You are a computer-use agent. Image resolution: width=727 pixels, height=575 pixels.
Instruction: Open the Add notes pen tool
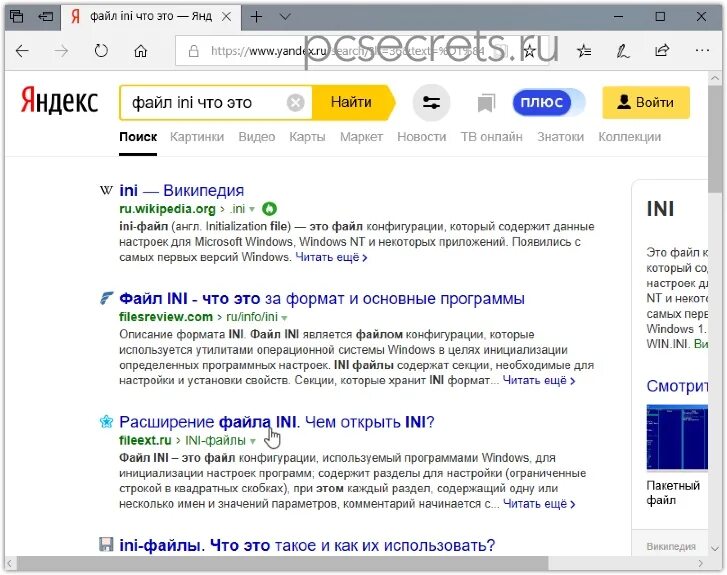[x=623, y=51]
